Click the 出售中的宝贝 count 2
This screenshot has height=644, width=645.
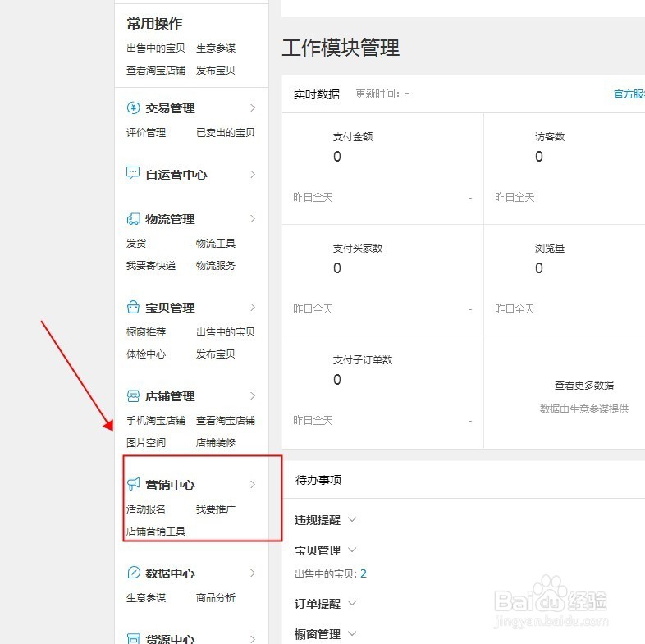364,573
